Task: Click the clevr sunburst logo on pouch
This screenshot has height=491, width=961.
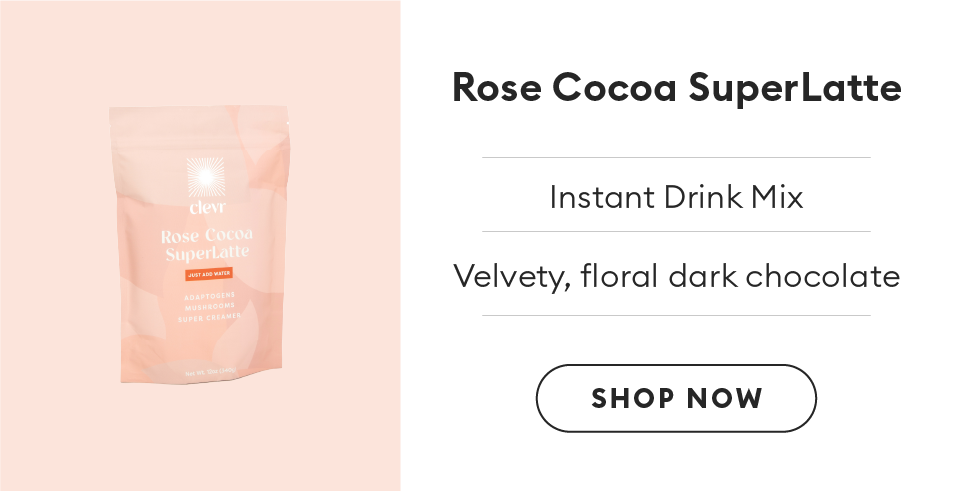Action: [206, 177]
